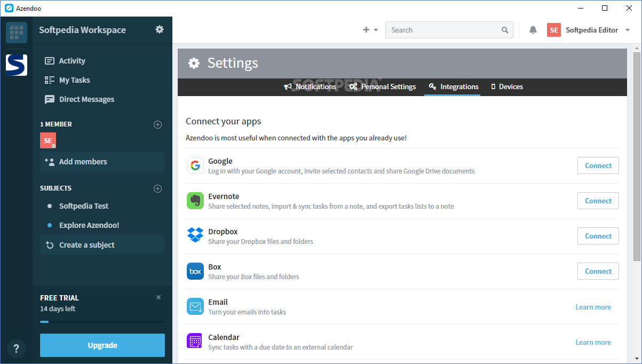Open the plus create dropdown
Viewport: 642px width, 364px height.
pos(370,30)
